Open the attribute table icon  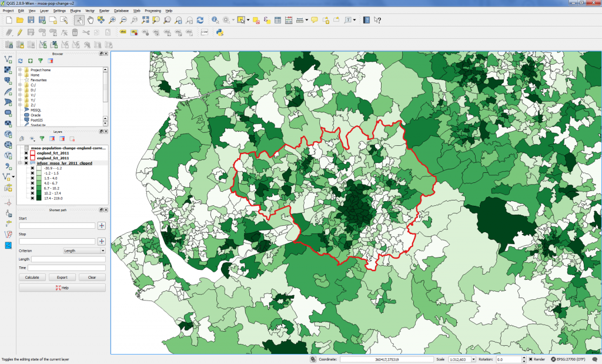(278, 20)
